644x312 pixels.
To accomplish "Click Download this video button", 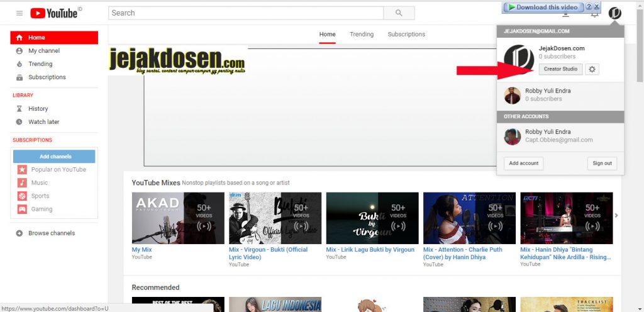I will click(543, 7).
